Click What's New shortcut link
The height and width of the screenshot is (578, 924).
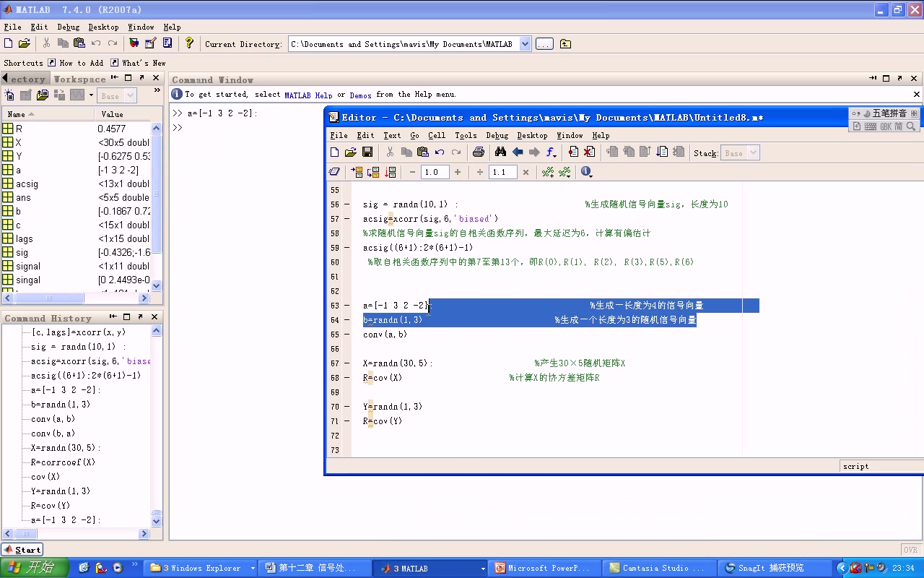click(x=138, y=63)
